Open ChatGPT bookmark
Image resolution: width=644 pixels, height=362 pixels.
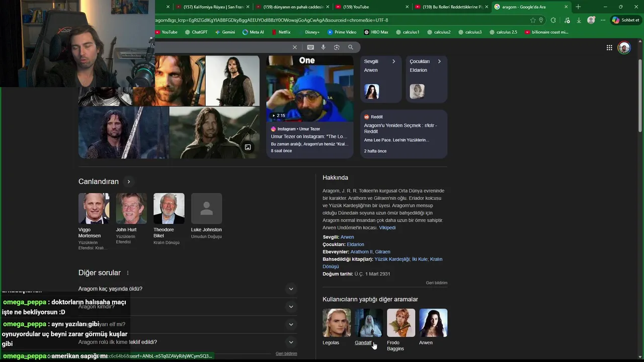point(196,32)
